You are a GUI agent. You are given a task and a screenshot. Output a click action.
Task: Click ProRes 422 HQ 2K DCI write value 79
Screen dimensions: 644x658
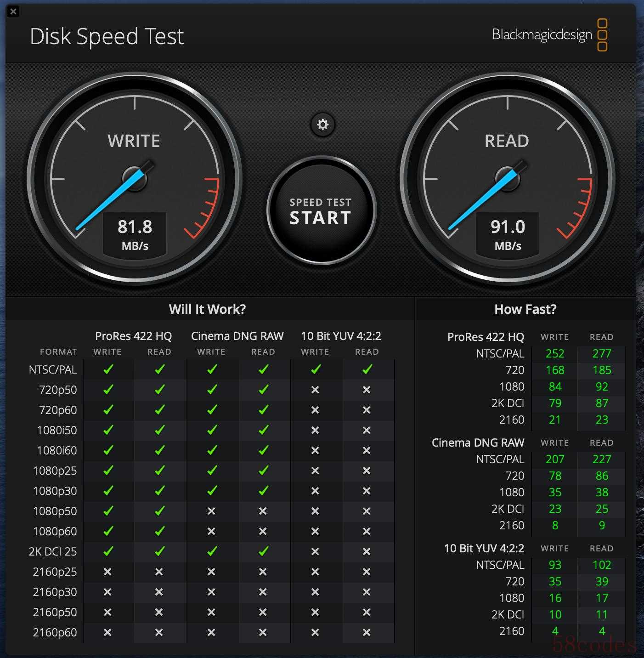pyautogui.click(x=555, y=403)
